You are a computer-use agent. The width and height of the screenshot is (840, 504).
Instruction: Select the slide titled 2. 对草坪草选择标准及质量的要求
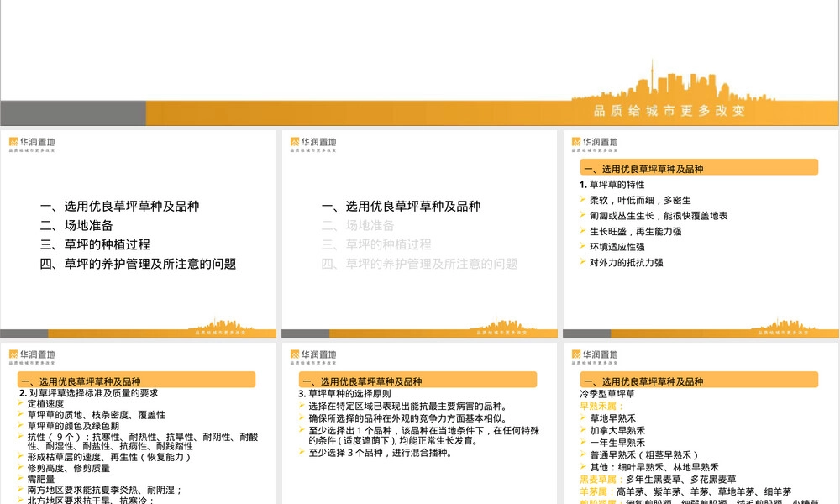[139, 423]
